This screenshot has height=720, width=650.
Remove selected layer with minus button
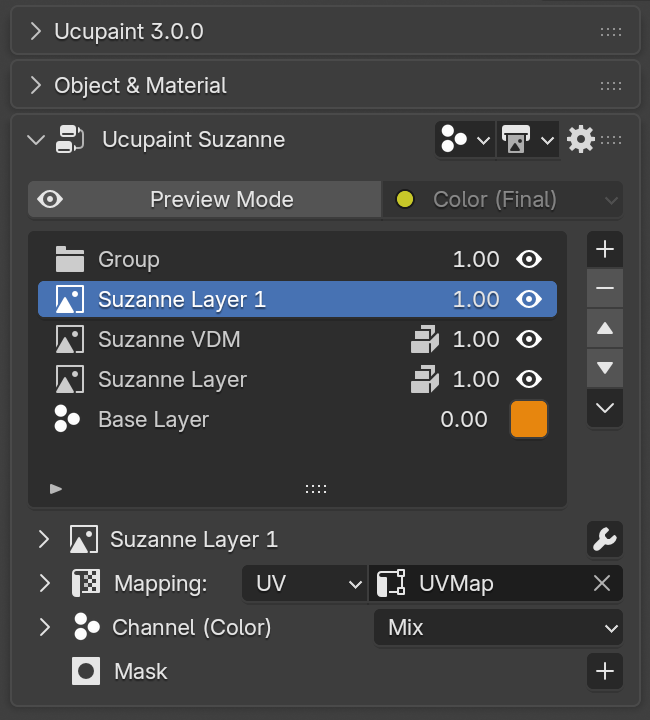pos(605,288)
